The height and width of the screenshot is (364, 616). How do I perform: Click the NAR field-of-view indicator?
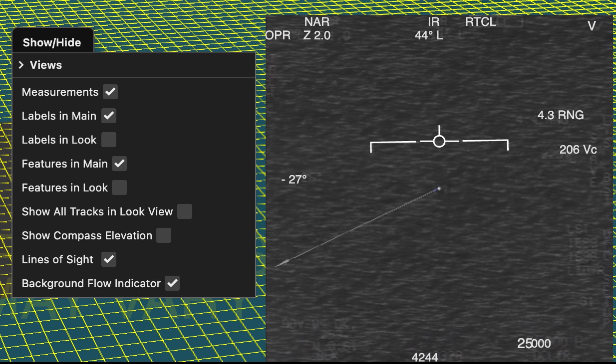coord(316,22)
